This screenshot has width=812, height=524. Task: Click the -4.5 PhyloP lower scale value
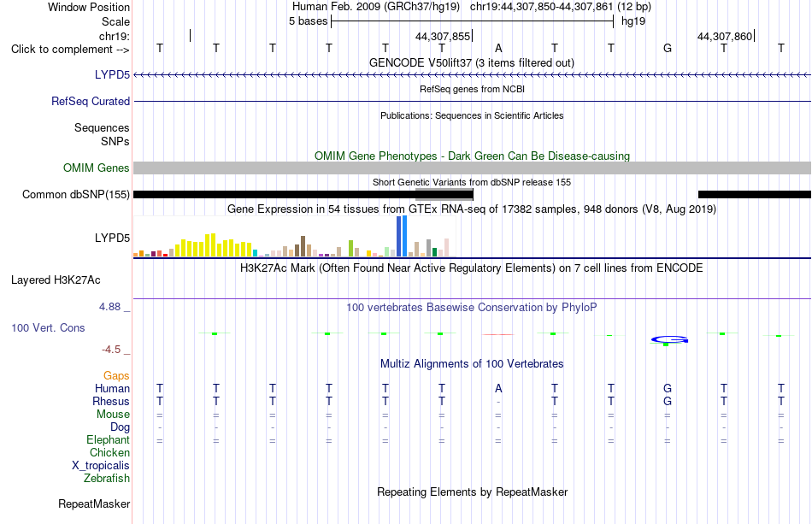click(x=111, y=350)
